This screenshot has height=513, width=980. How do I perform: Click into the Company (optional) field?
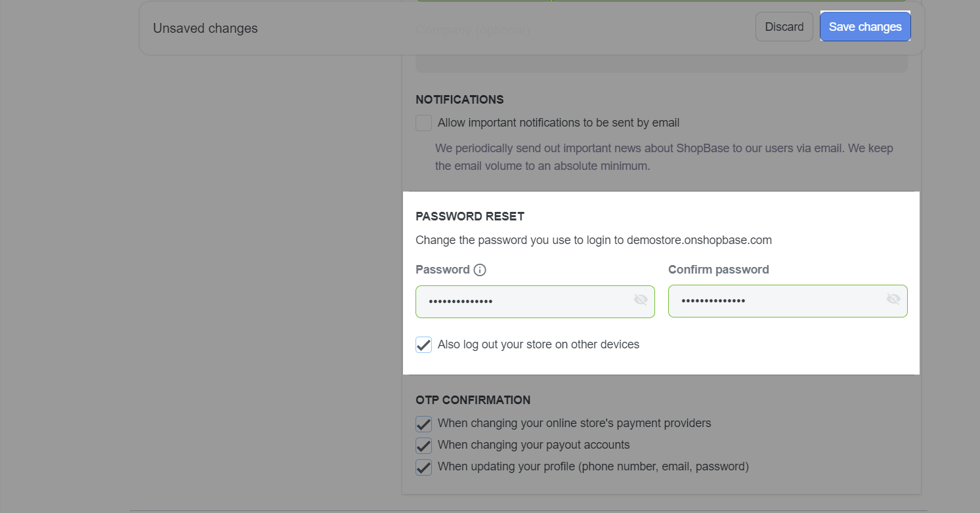[662, 64]
